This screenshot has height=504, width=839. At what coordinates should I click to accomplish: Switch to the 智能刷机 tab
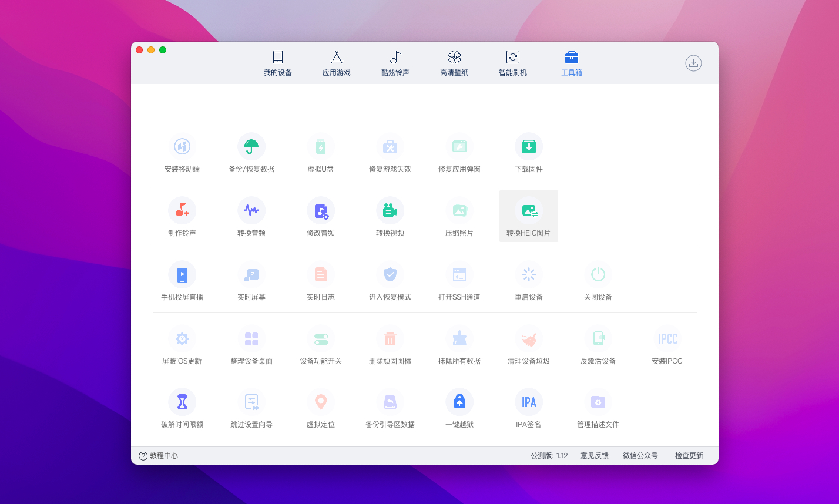[513, 63]
